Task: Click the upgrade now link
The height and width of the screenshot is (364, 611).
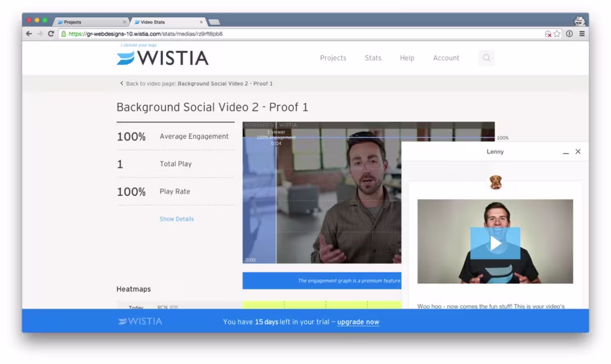Action: [x=358, y=322]
